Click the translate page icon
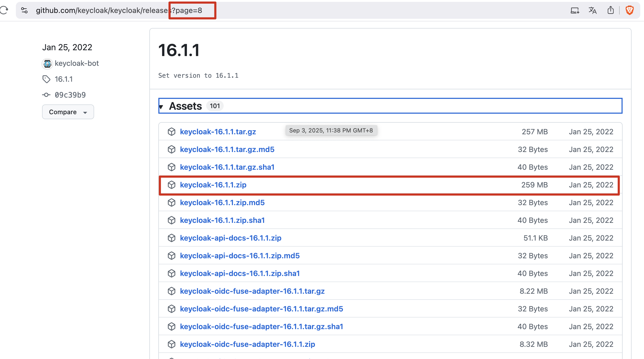The image size is (644, 359). tap(592, 10)
